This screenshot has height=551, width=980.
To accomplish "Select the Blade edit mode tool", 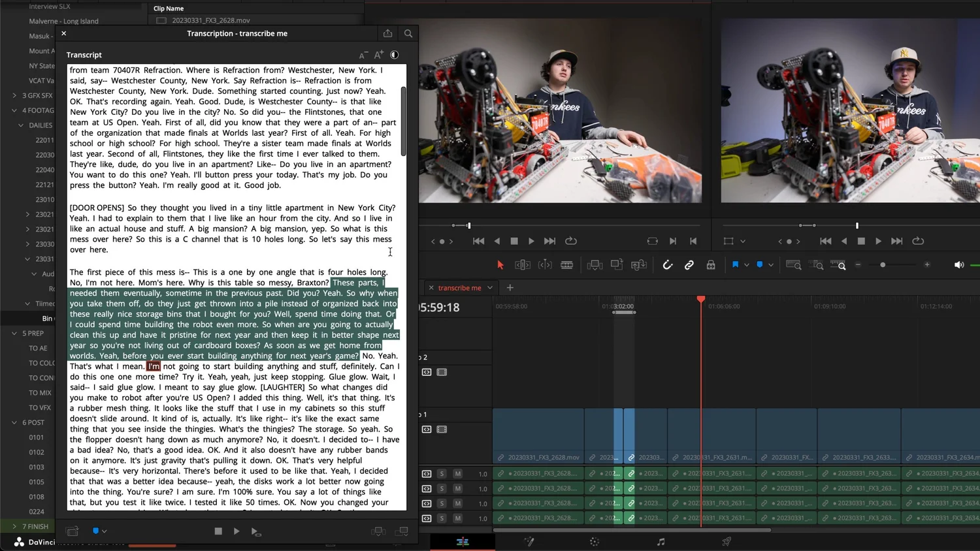I will pyautogui.click(x=566, y=264).
